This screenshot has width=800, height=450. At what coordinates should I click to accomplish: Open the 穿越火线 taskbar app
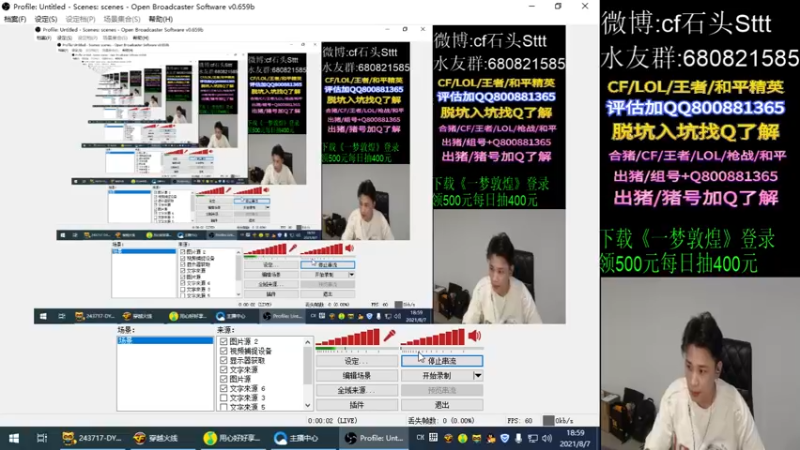point(157,438)
